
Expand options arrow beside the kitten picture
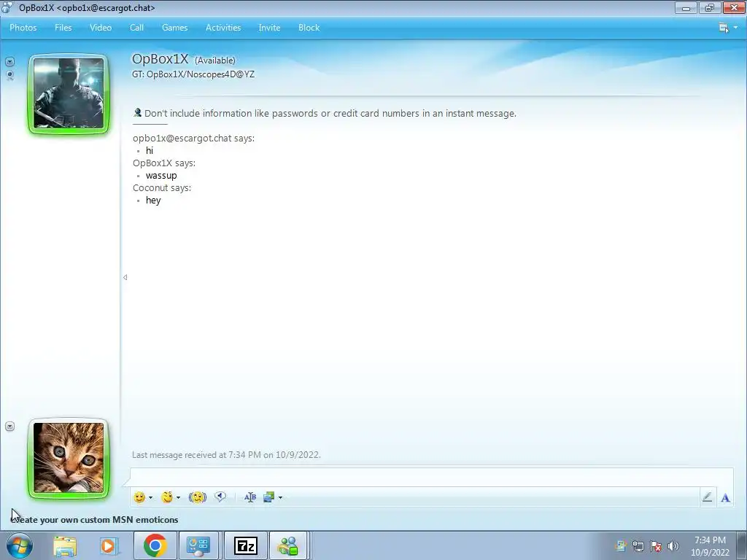pyautogui.click(x=10, y=426)
